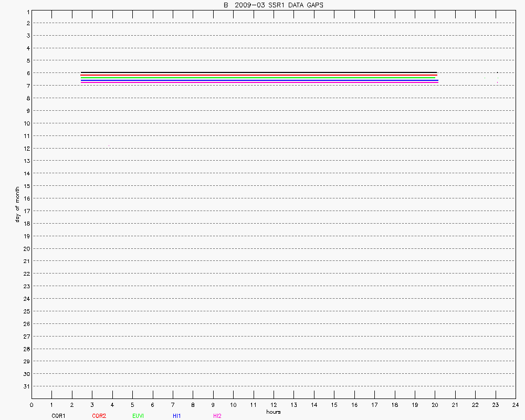Click day 15 label on y-axis
The height and width of the screenshot is (420, 525).
click(26, 186)
